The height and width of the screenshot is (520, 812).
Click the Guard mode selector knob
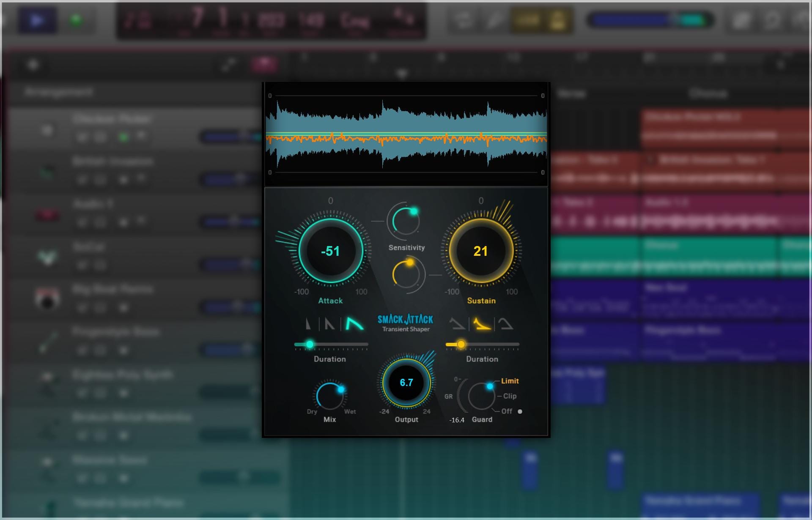pyautogui.click(x=481, y=396)
